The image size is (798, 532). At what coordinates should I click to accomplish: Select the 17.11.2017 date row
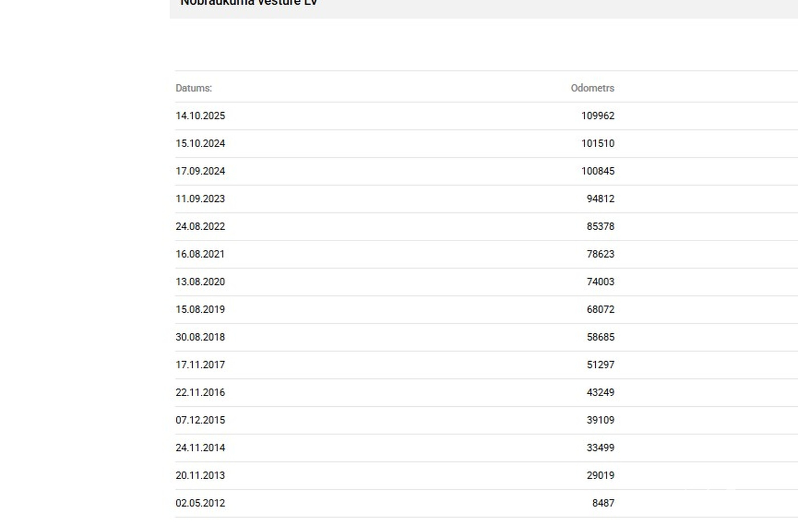pos(200,365)
